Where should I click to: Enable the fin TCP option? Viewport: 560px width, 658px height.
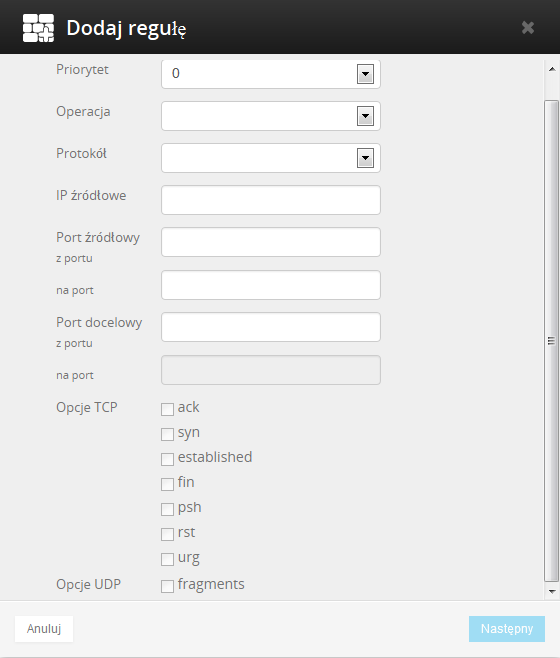(167, 484)
